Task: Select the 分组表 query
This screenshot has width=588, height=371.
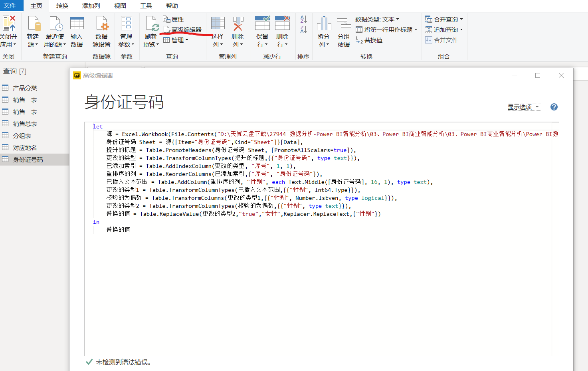Action: click(34, 136)
